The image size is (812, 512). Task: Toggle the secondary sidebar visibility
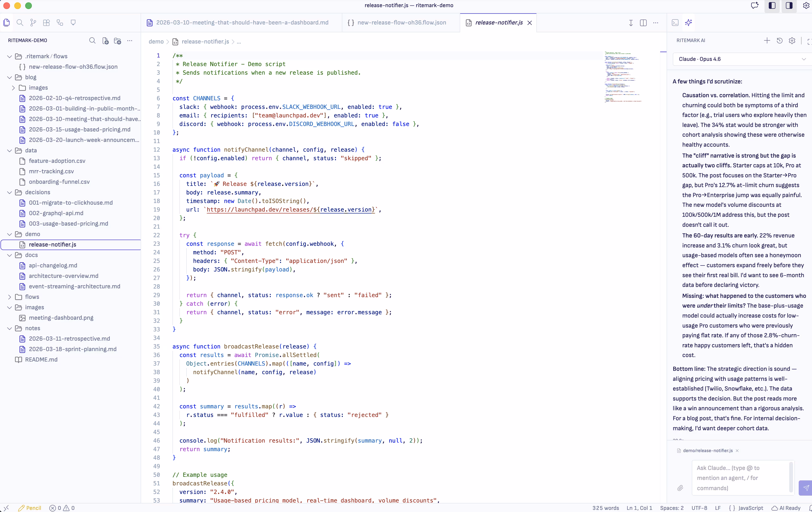(x=789, y=5)
